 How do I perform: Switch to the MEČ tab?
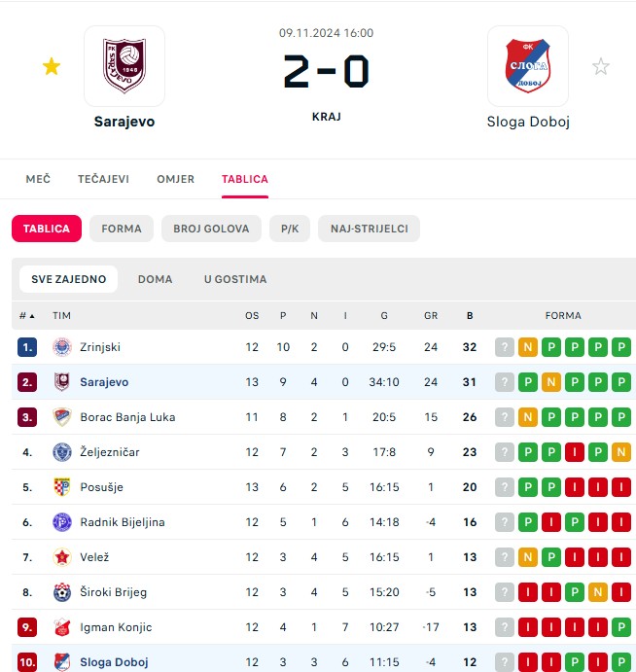tap(38, 179)
